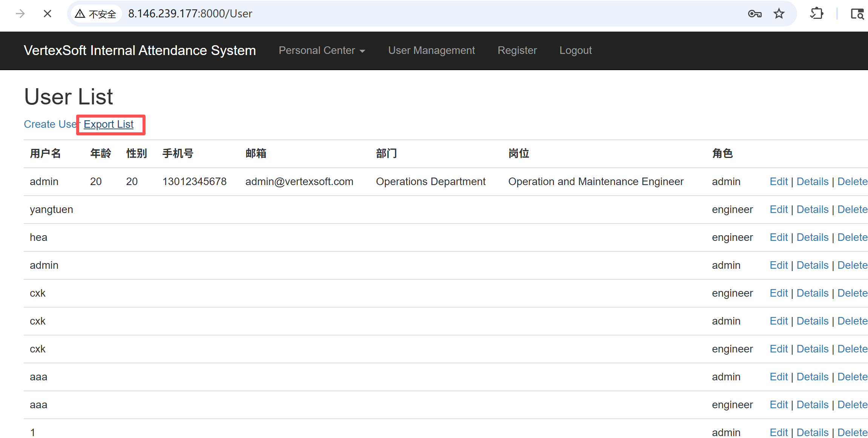Click 年龄 column header

(101, 153)
